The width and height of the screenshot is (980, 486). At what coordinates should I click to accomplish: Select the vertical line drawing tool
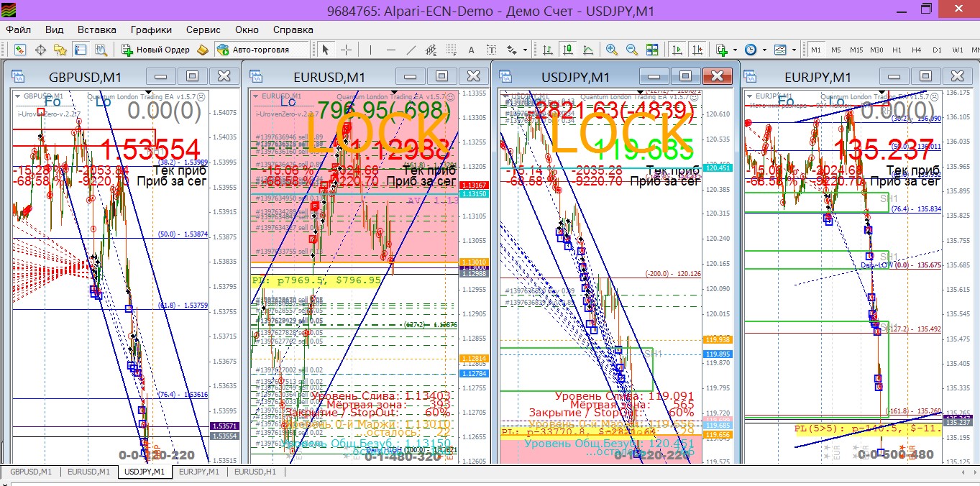371,50
